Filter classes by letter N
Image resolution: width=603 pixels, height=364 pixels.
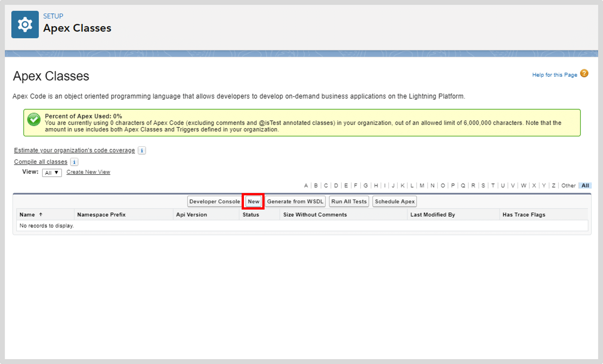point(433,186)
